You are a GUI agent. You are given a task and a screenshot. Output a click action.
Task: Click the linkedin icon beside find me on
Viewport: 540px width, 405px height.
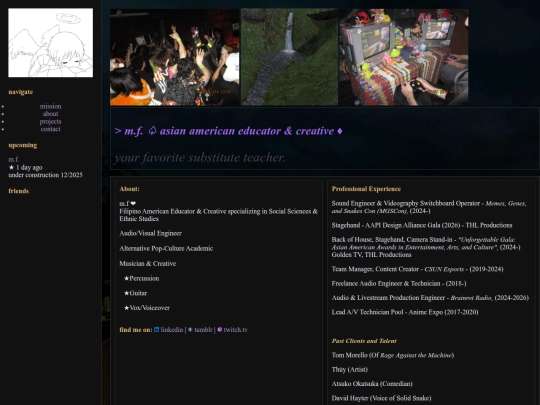coord(156,330)
